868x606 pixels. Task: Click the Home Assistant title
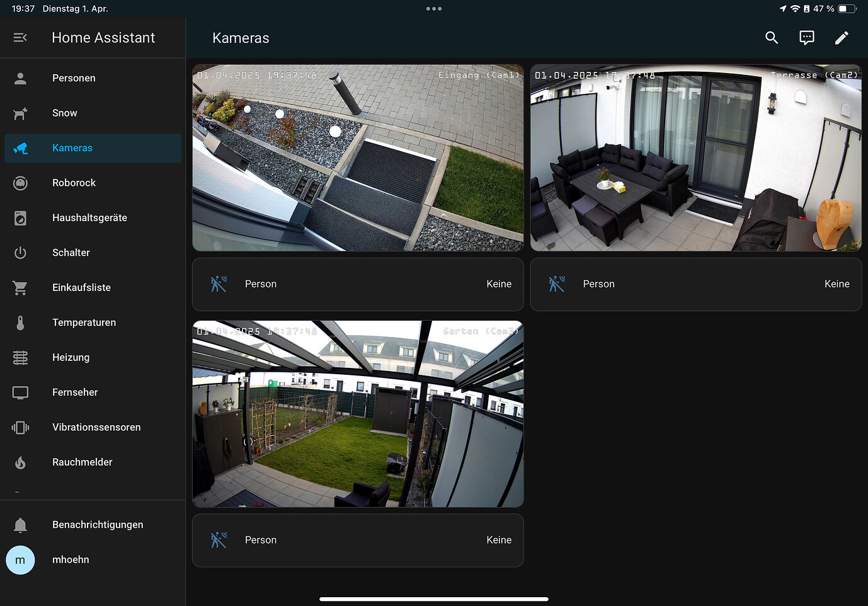[103, 38]
